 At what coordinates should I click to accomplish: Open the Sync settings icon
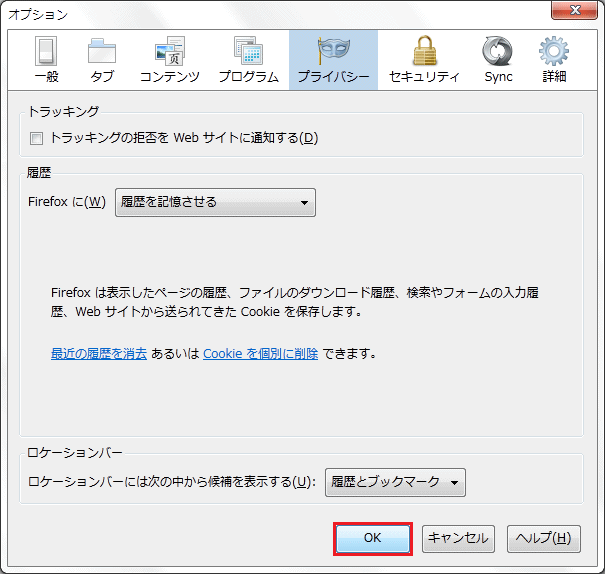498,60
